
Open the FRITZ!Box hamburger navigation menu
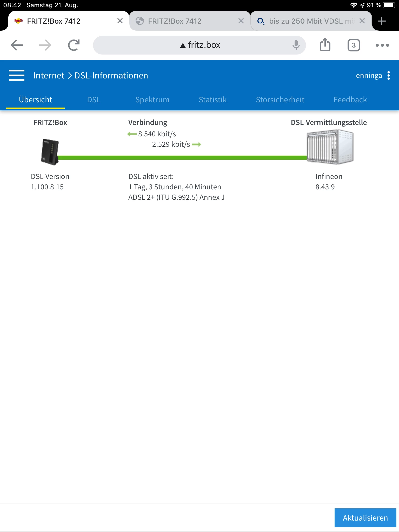coord(17,75)
